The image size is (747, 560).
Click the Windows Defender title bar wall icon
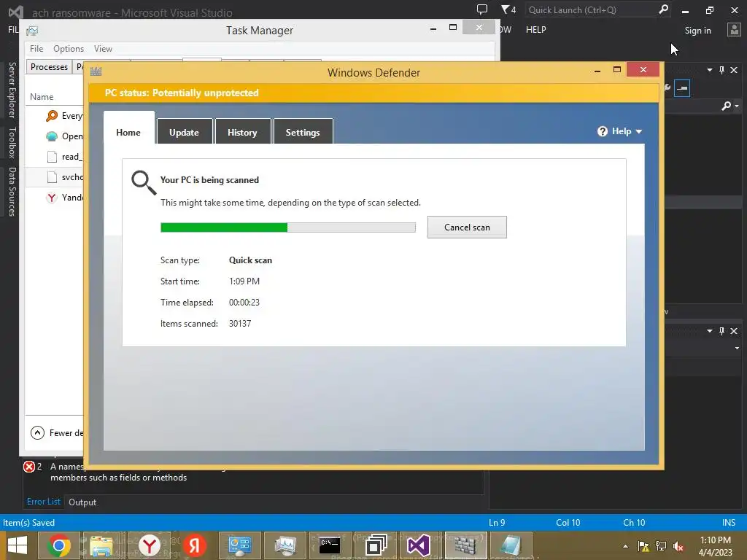click(96, 71)
